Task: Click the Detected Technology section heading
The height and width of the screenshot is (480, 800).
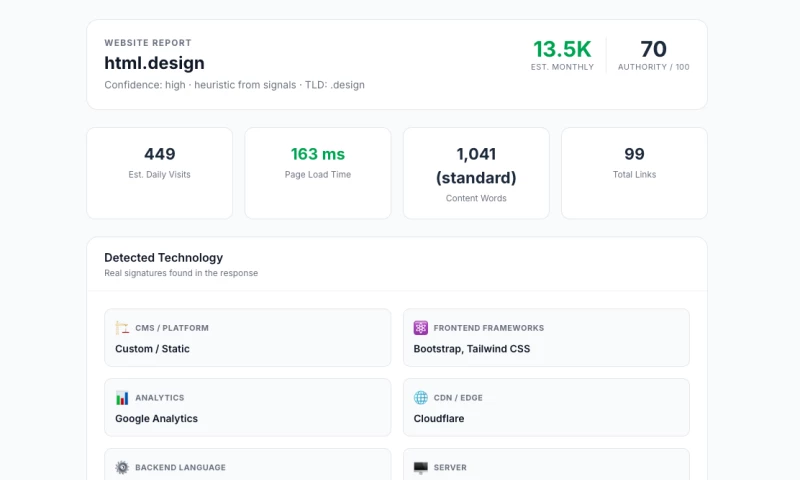Action: [163, 258]
